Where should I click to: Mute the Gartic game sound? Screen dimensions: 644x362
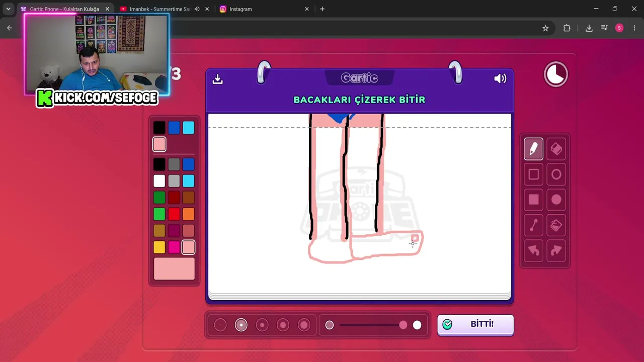tap(500, 78)
